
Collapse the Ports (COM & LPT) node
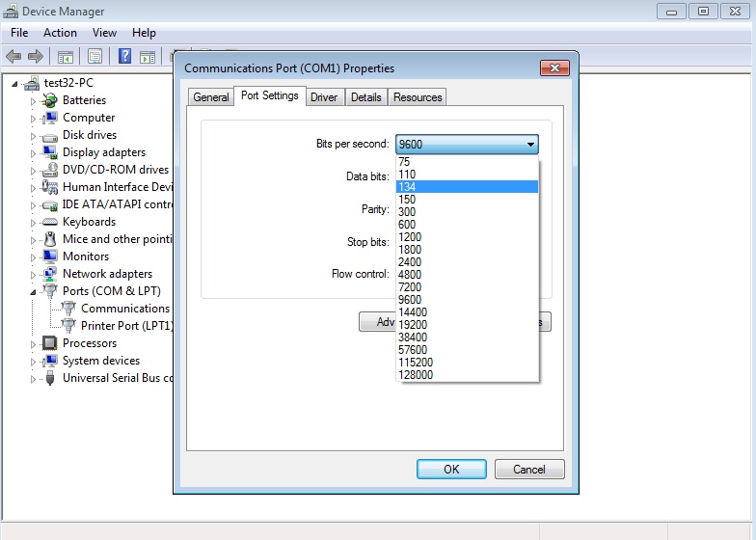coord(33,291)
